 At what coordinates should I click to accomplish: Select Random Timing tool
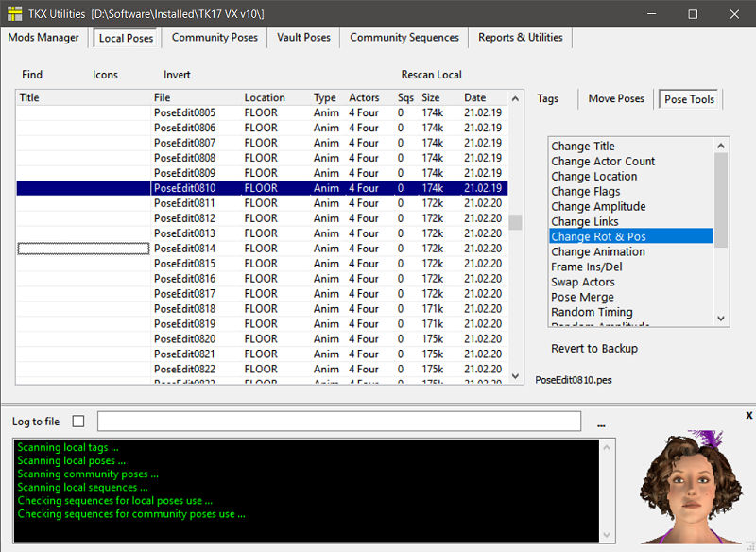[x=631, y=312]
